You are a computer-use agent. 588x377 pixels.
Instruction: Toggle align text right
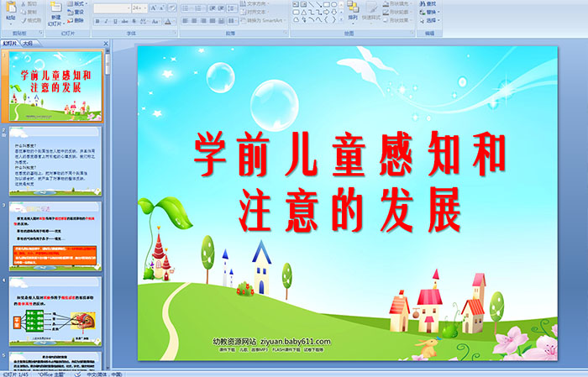(203, 21)
